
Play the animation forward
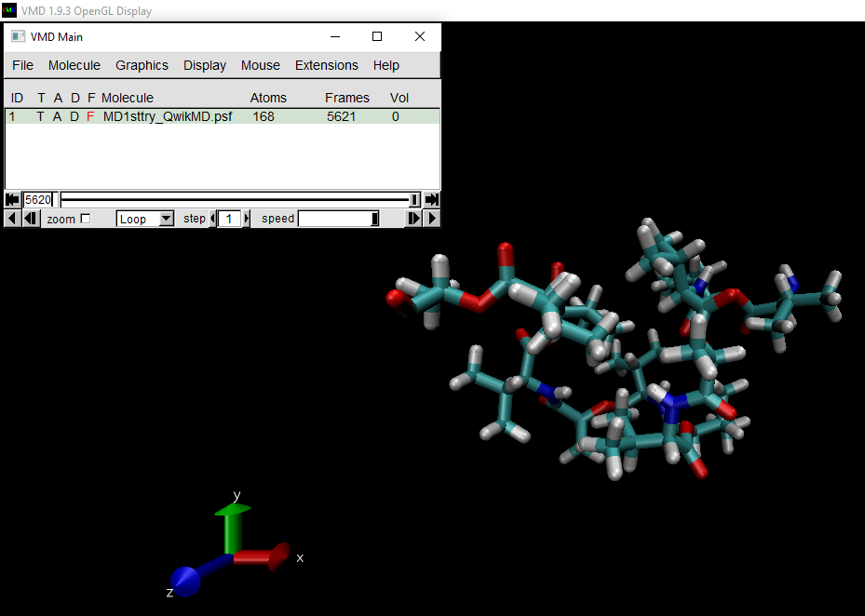point(432,219)
